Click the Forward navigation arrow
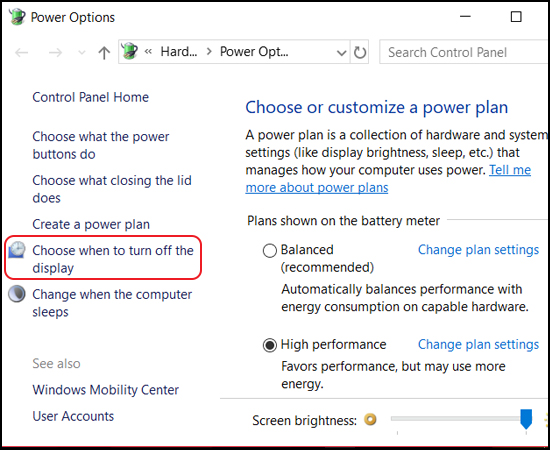Image resolution: width=550 pixels, height=450 pixels. 55,53
